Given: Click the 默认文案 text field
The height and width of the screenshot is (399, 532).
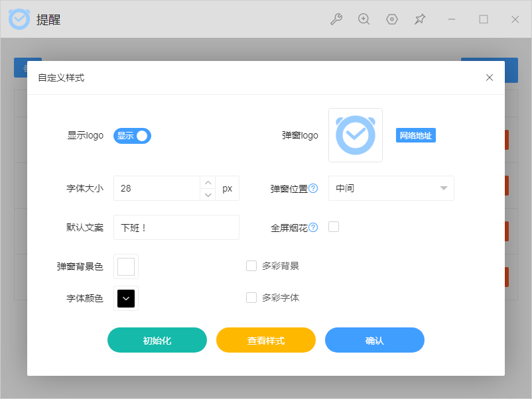Looking at the screenshot, I should (176, 227).
